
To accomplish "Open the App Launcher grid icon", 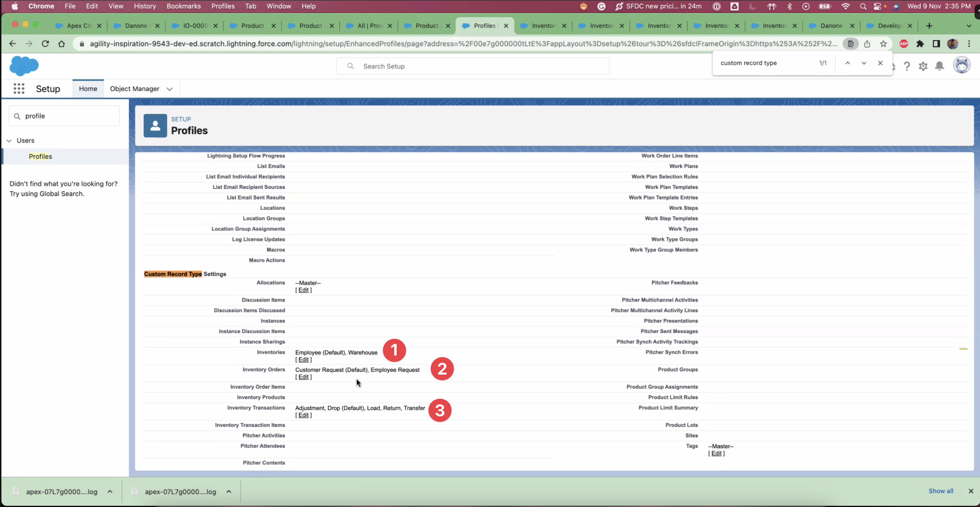I will (19, 89).
